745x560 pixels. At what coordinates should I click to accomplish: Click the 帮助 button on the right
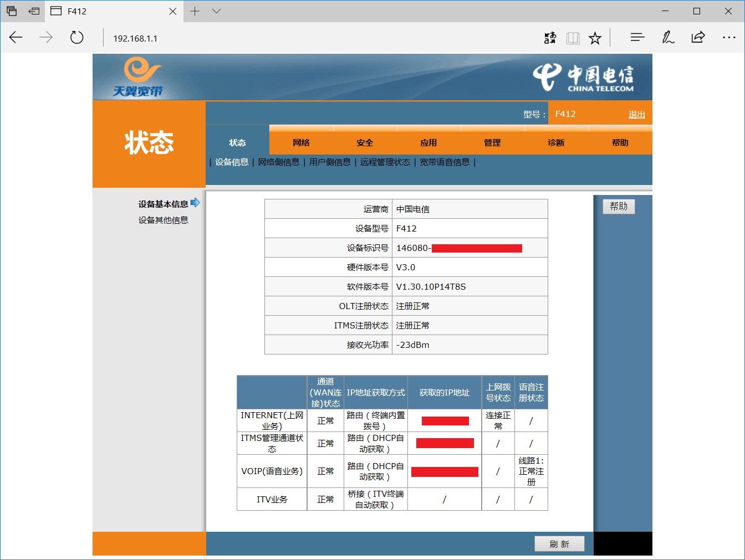tap(619, 206)
